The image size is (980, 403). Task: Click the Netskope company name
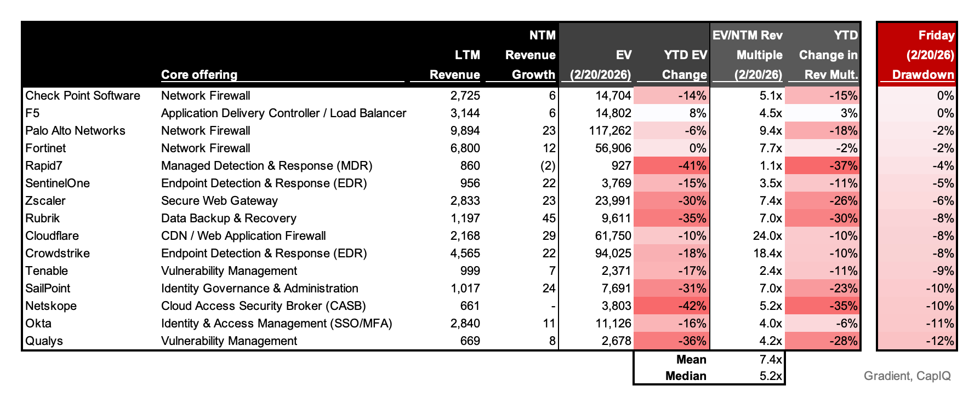coord(51,306)
